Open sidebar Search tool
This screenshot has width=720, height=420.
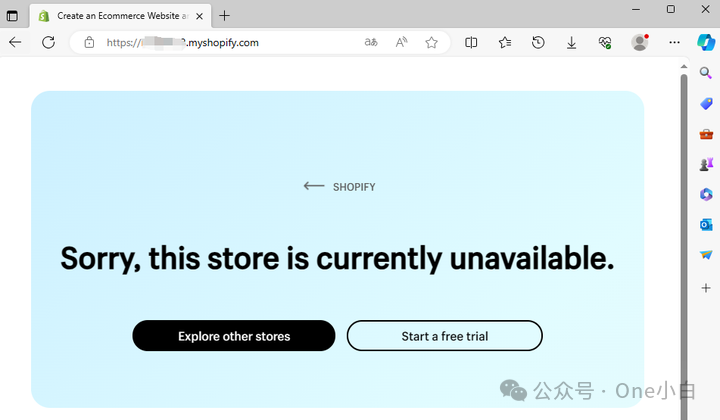[706, 73]
